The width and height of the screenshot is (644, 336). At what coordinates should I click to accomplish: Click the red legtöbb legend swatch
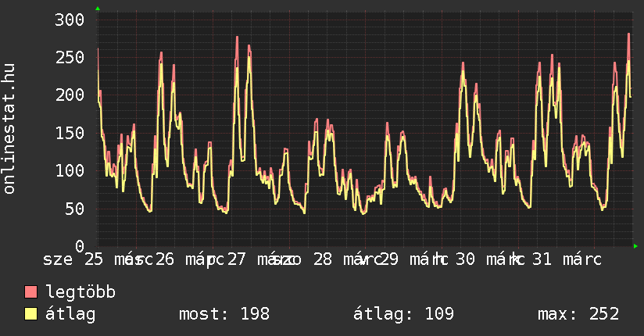pyautogui.click(x=31, y=292)
